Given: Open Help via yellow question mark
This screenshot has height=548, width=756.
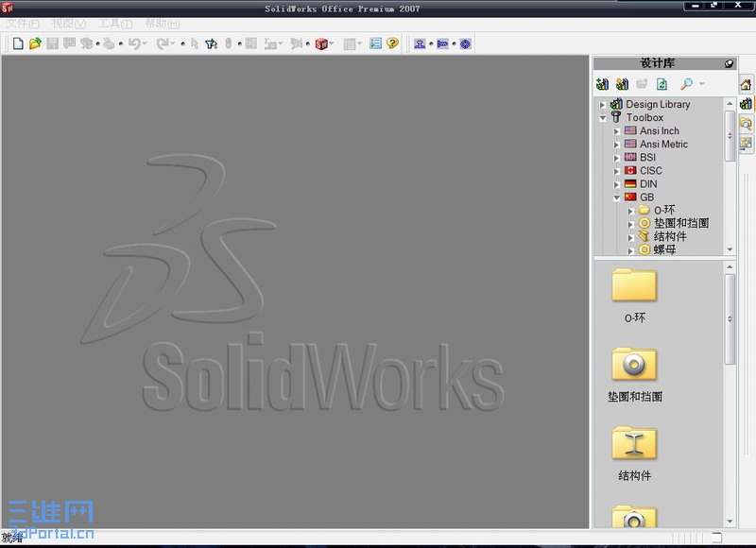Looking at the screenshot, I should tap(392, 43).
